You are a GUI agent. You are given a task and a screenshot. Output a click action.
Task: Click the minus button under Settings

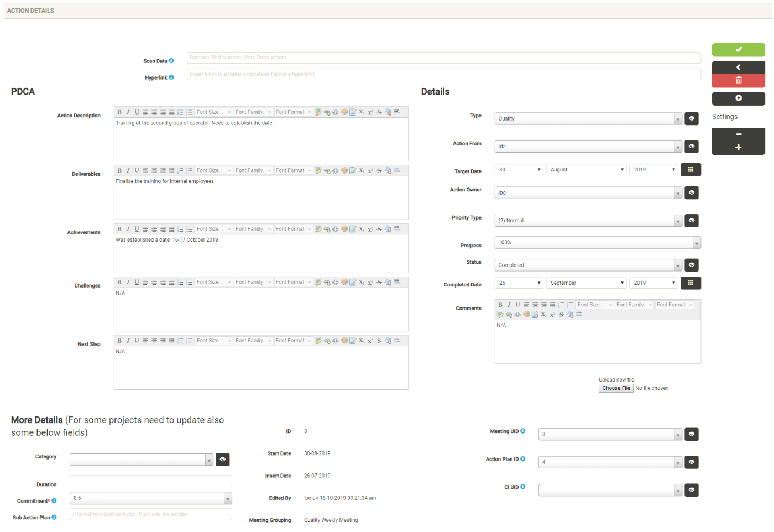738,134
